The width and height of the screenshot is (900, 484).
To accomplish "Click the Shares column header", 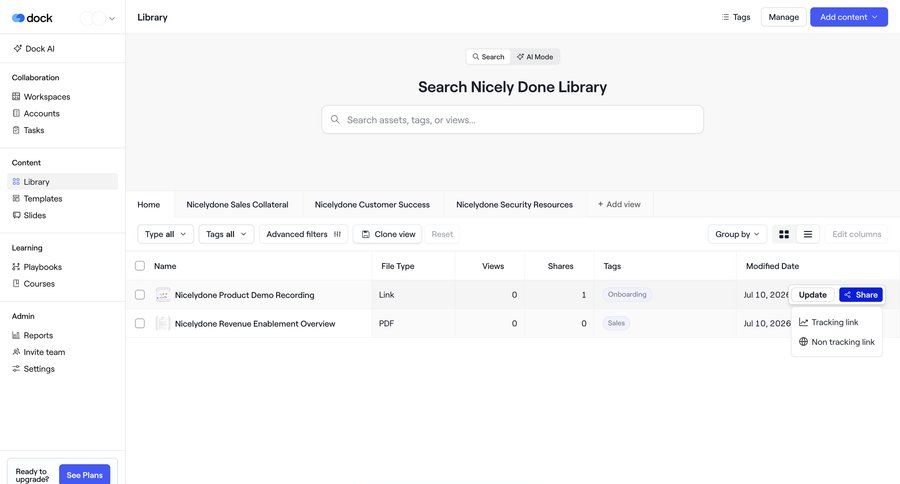I will click(560, 266).
